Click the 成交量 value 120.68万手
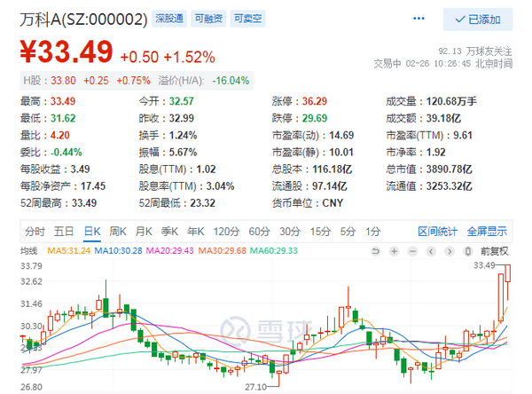The height and width of the screenshot is (394, 532). coord(451,101)
